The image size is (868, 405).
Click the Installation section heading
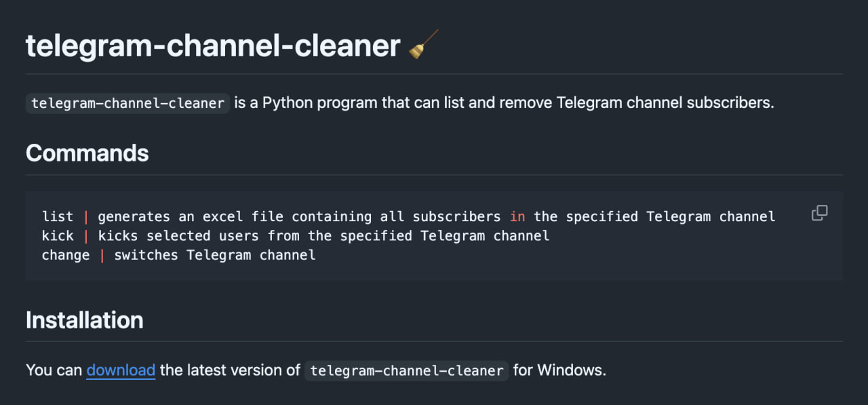84,320
